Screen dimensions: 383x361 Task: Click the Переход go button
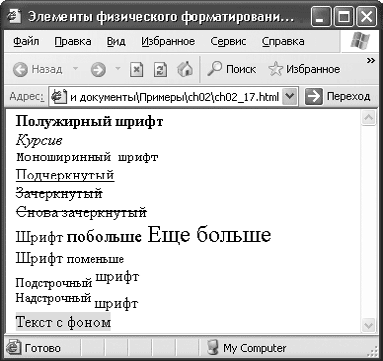[x=337, y=96]
